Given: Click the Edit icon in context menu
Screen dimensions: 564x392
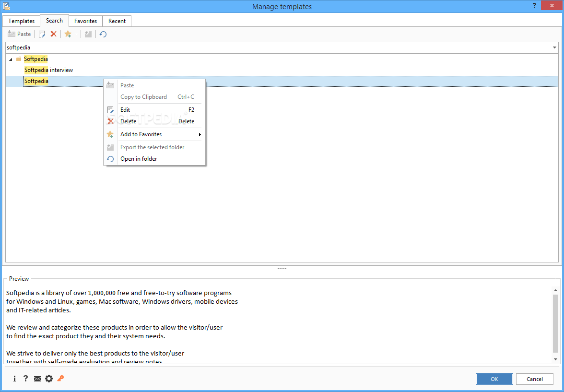Looking at the screenshot, I should [110, 110].
